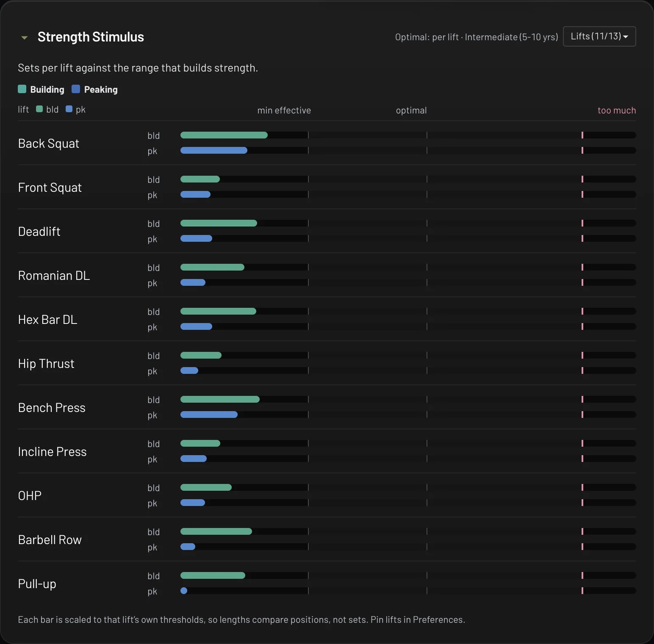Image resolution: width=654 pixels, height=644 pixels.
Task: Click the Romanian DL building bar
Action: [212, 267]
